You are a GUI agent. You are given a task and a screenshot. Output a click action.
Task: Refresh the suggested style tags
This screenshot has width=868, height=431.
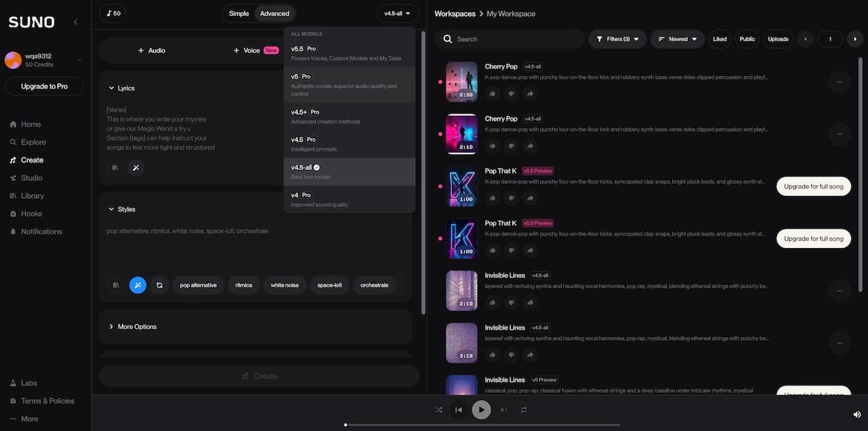tap(159, 285)
